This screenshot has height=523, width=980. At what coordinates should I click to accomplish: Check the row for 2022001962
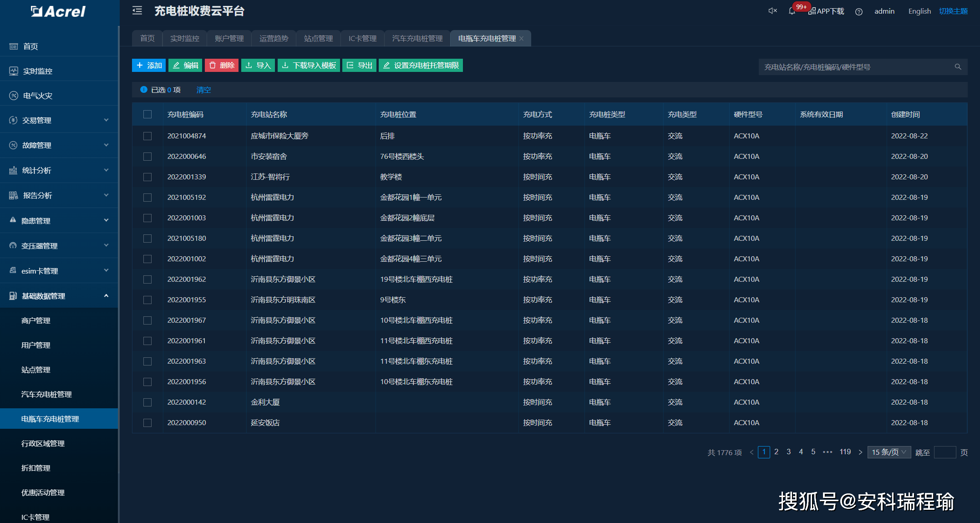point(147,279)
